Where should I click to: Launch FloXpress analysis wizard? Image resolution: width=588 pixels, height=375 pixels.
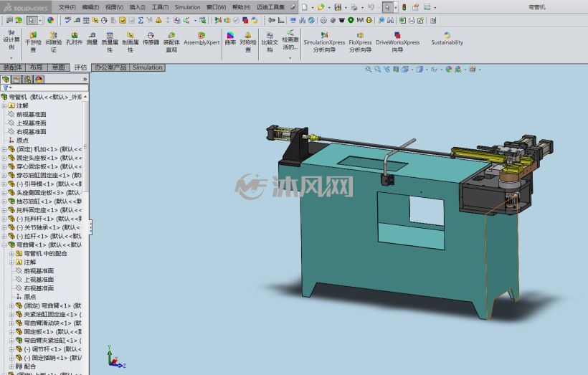point(360,42)
